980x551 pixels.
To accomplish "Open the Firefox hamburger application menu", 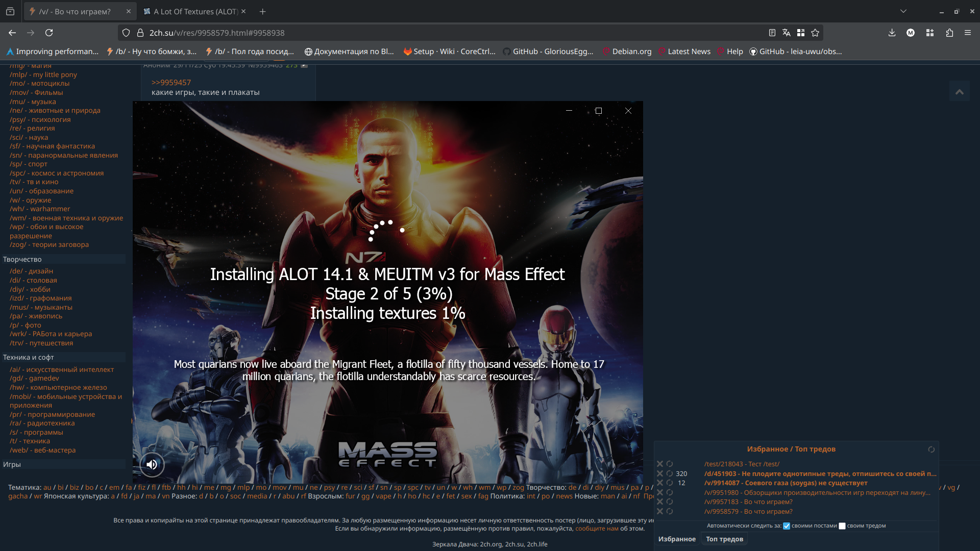I will (967, 33).
